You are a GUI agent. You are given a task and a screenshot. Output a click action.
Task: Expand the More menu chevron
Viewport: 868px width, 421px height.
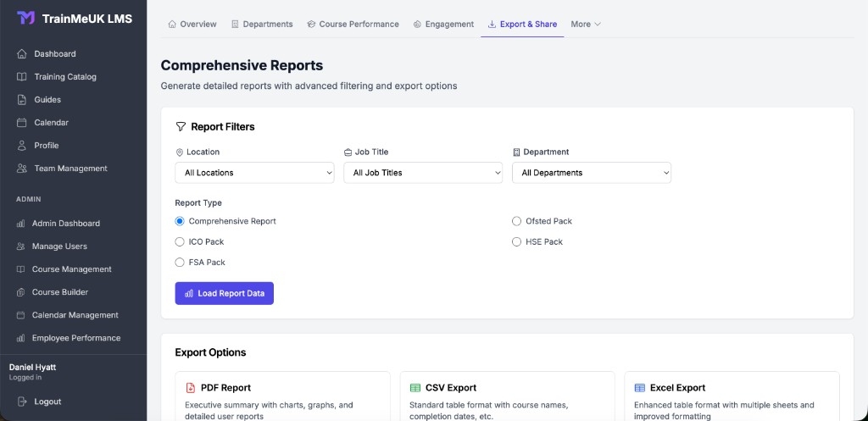(x=598, y=25)
